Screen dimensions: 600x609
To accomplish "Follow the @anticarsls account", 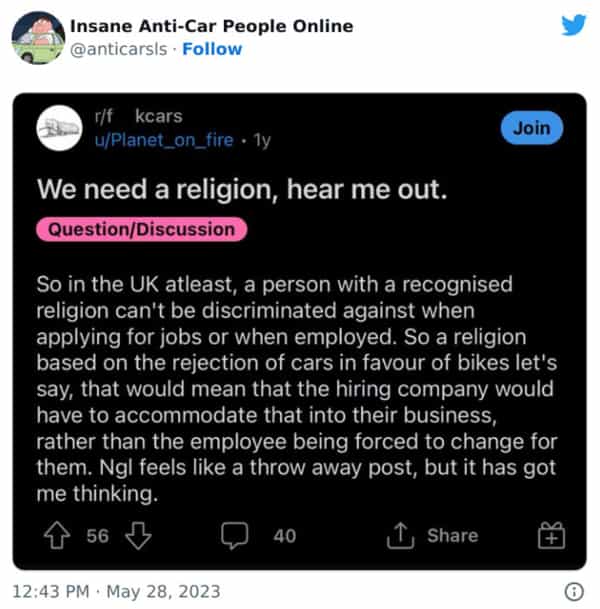I will coord(211,48).
